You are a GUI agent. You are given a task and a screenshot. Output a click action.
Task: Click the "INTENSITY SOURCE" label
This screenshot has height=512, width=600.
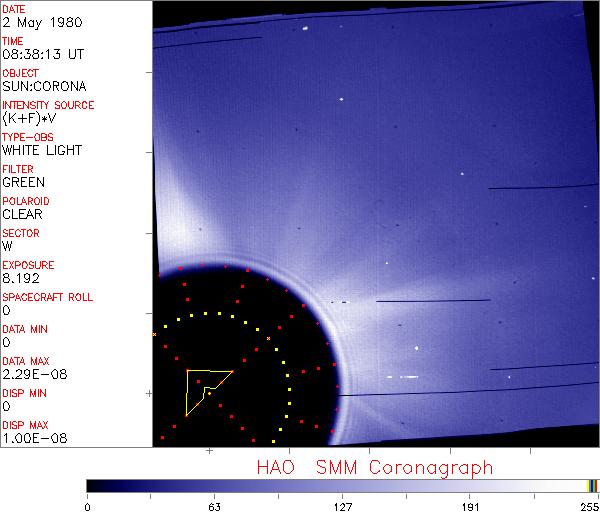click(48, 105)
